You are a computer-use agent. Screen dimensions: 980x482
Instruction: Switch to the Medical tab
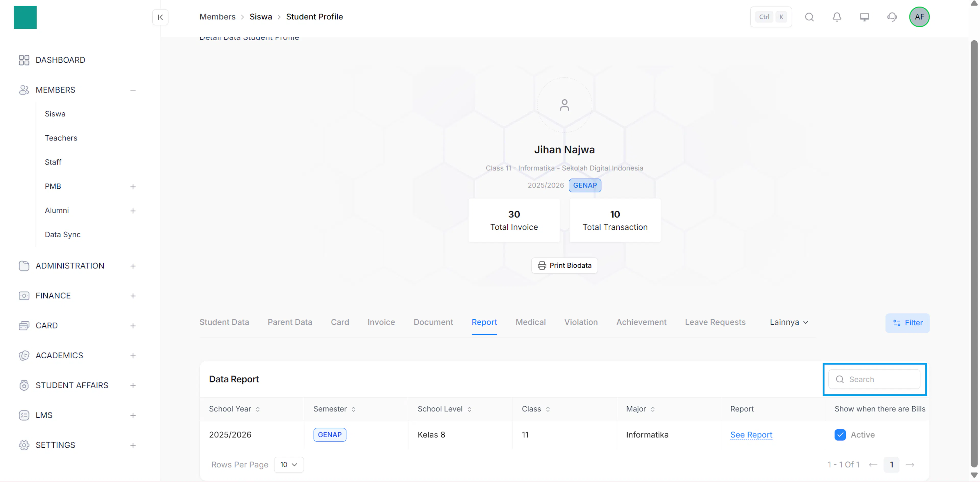coord(530,322)
